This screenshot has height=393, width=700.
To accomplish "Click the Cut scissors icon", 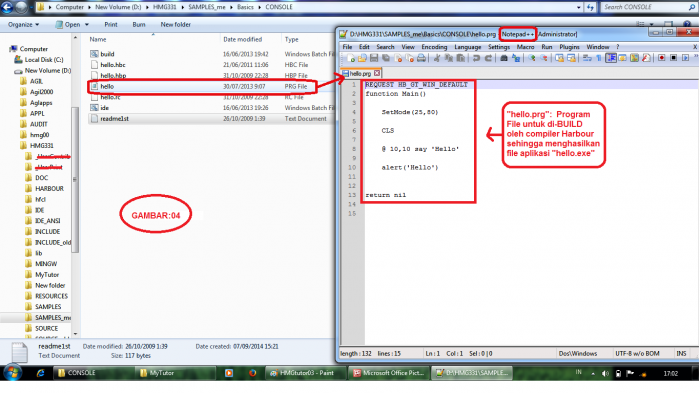I will pos(437,58).
